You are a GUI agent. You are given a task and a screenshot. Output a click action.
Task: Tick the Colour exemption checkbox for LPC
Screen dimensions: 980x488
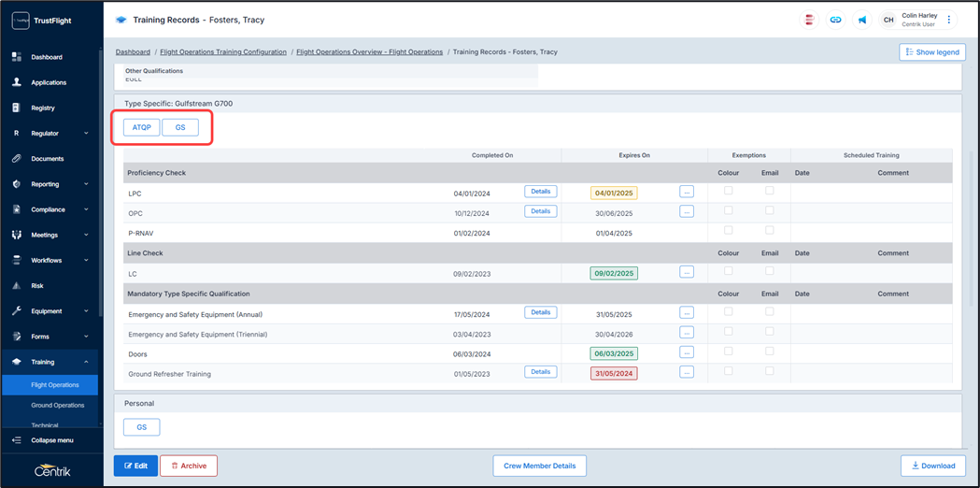tap(729, 191)
